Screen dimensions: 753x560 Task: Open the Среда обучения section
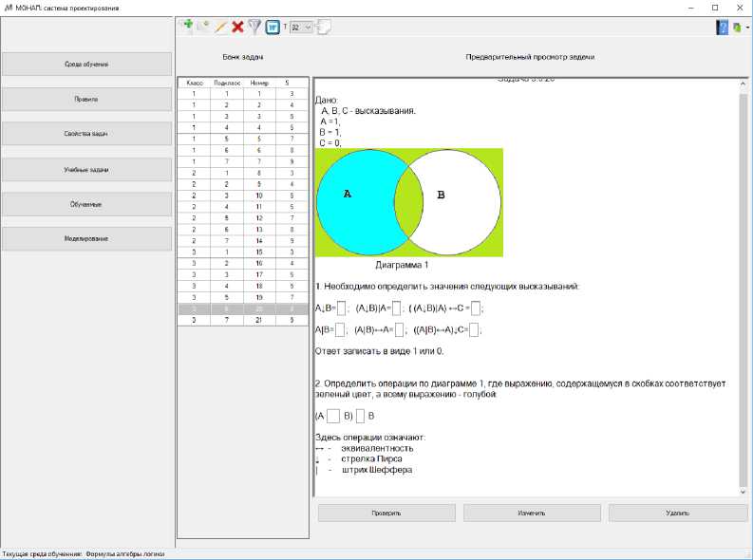click(86, 65)
